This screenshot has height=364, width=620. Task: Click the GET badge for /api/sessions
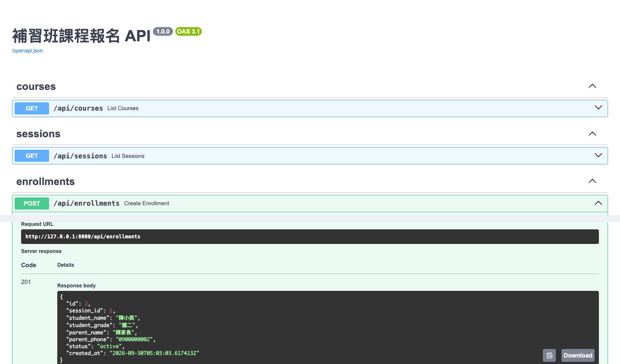[x=32, y=156]
